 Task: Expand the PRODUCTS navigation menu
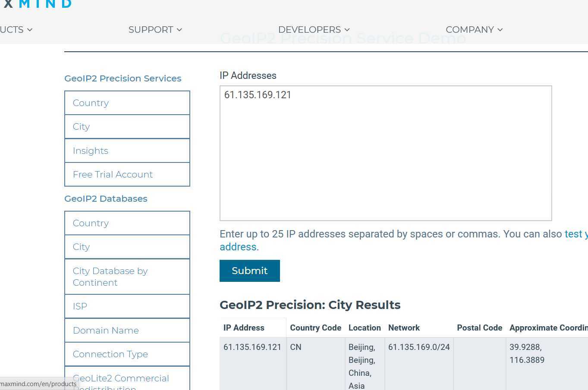(x=16, y=30)
